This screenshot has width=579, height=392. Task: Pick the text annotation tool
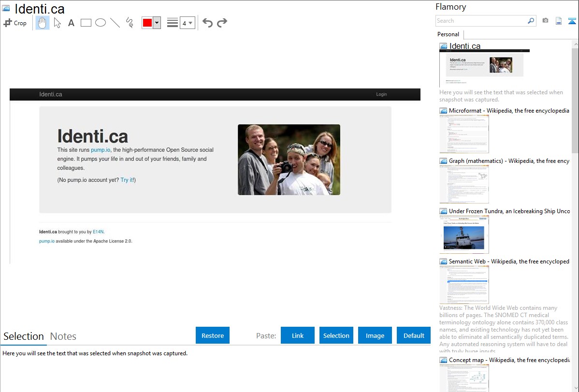pyautogui.click(x=71, y=23)
